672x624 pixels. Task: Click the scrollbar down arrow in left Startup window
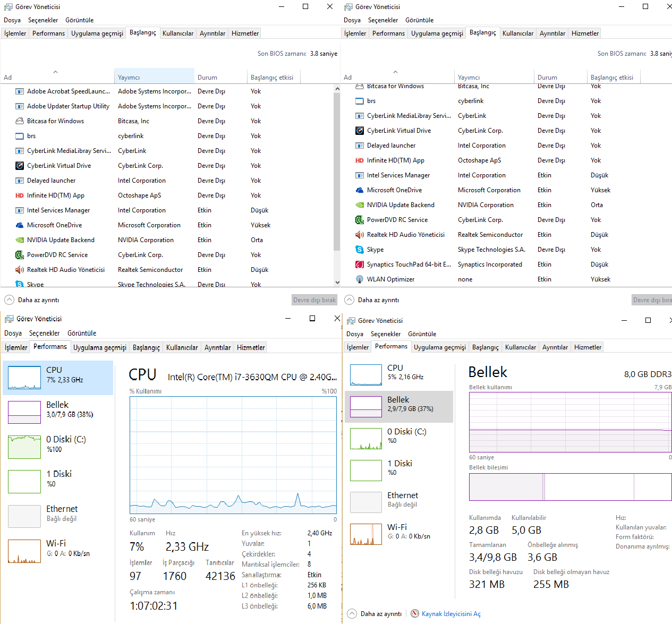point(337,283)
